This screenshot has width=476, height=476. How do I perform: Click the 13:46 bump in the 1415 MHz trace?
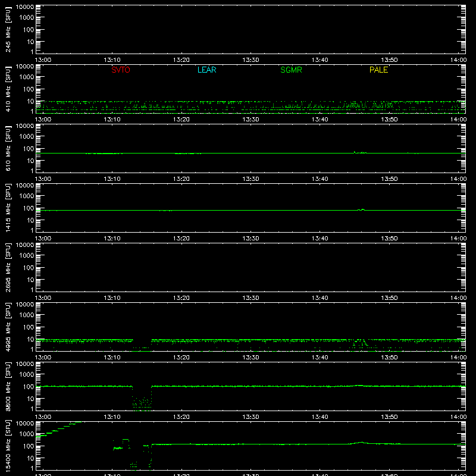click(x=361, y=210)
